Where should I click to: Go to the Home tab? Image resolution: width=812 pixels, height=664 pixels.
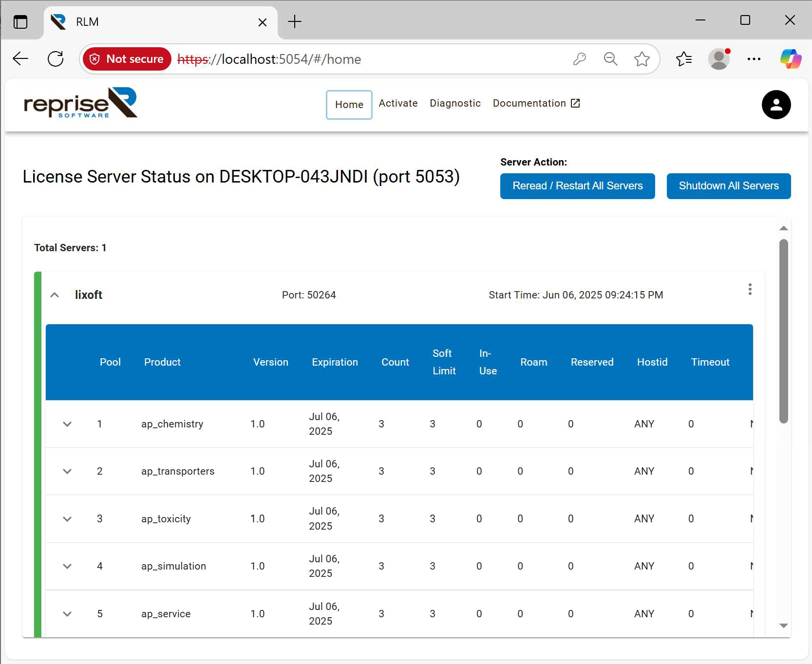tap(349, 105)
